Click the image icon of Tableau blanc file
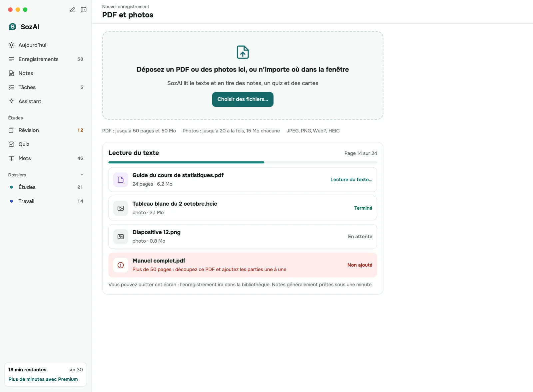Image resolution: width=533 pixels, height=392 pixels. tap(121, 208)
